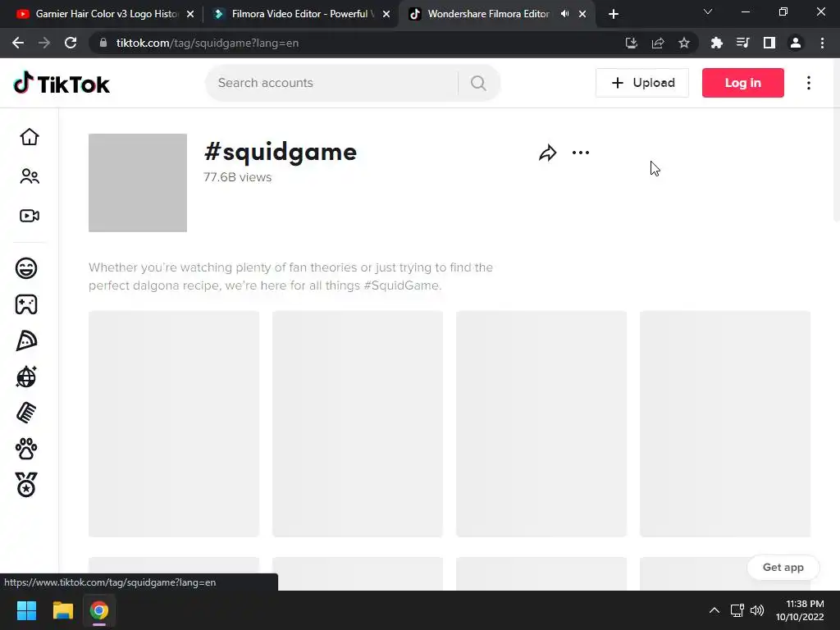This screenshot has width=840, height=630.
Task: Open tab search dropdown chevron
Action: [708, 11]
